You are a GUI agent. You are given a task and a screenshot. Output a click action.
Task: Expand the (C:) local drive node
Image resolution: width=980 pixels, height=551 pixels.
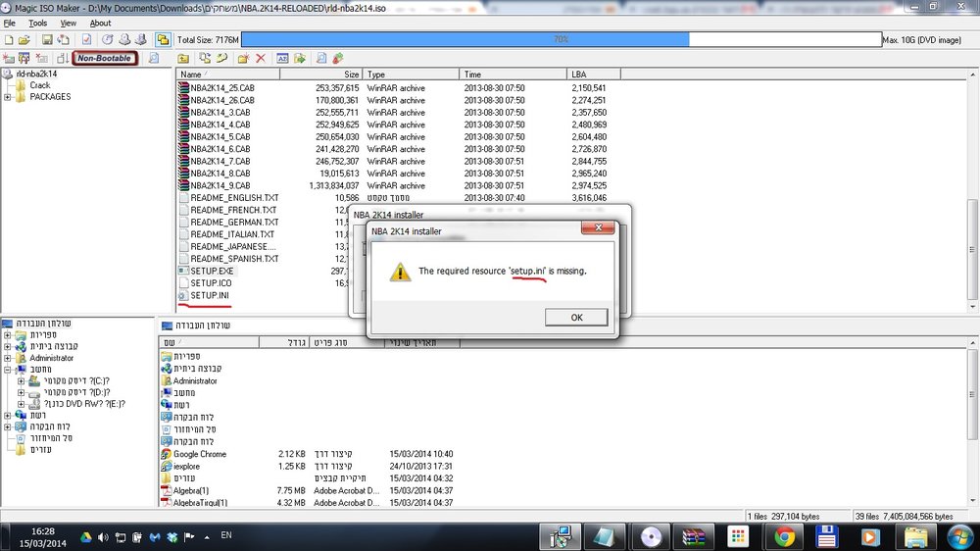pyautogui.click(x=22, y=380)
